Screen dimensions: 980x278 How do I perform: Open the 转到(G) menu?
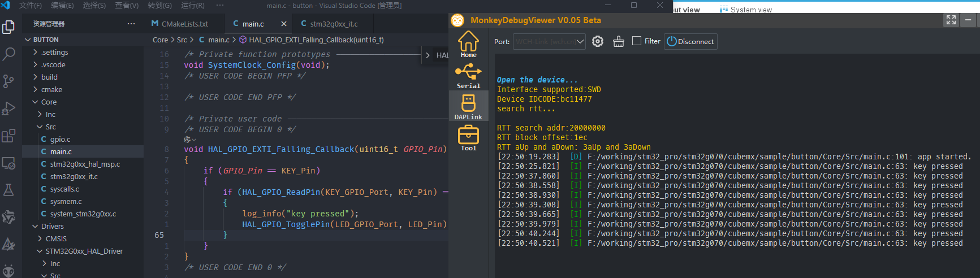159,5
